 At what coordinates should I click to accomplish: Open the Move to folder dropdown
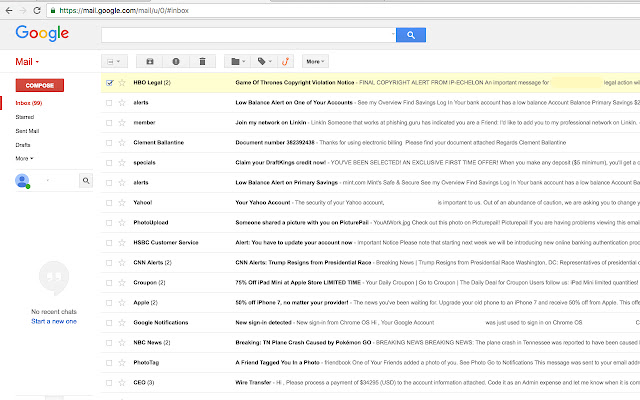pyautogui.click(x=238, y=62)
